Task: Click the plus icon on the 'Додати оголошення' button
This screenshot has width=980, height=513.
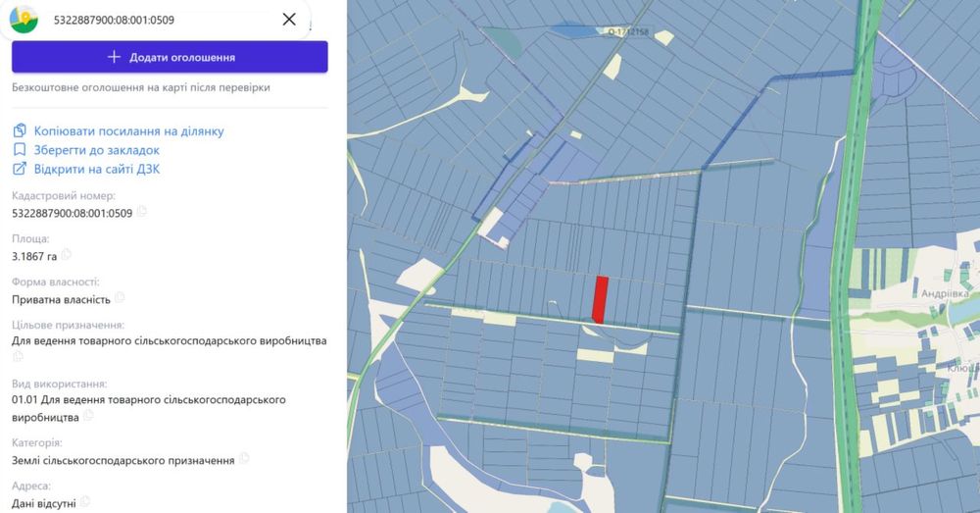Action: tap(114, 57)
